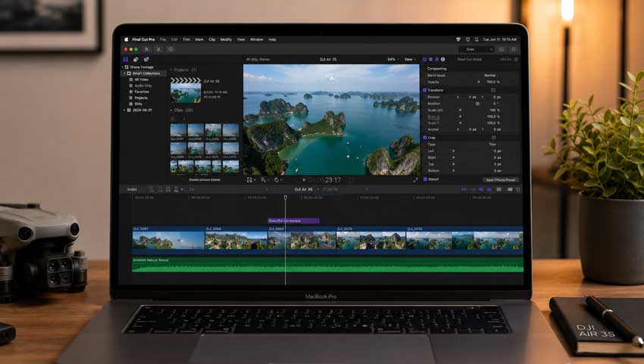Toggle viewer fullscreen with diagonal arrows icon
This screenshot has height=364, width=644.
pos(415,180)
